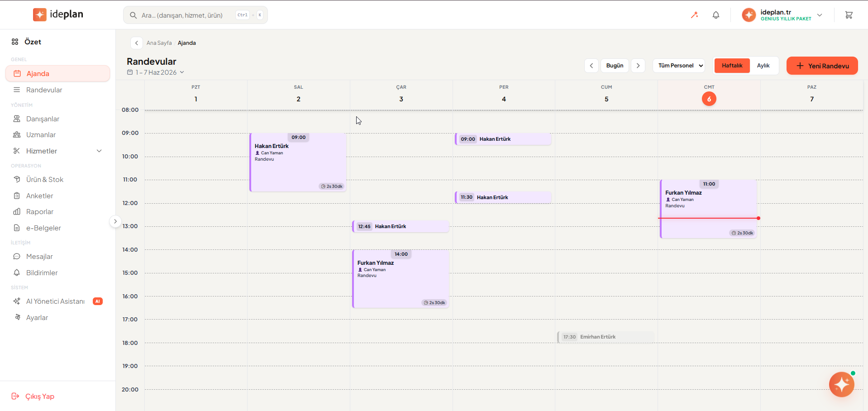Open e-Belgeler in sidebar
The image size is (868, 411).
58,228
